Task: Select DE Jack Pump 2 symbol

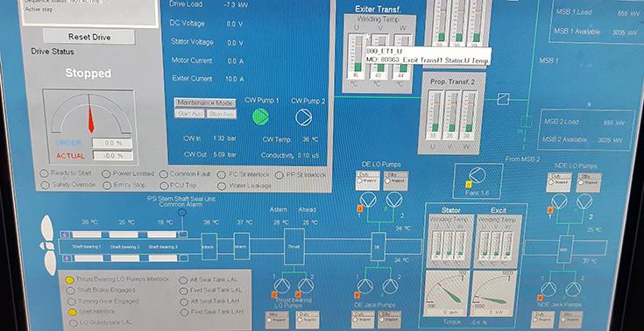Action: click(390, 285)
